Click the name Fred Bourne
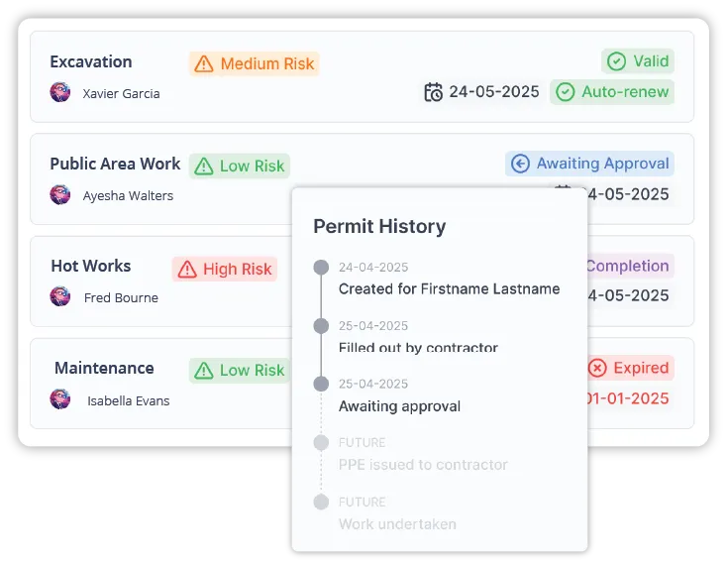The height and width of the screenshot is (562, 728). 121,297
